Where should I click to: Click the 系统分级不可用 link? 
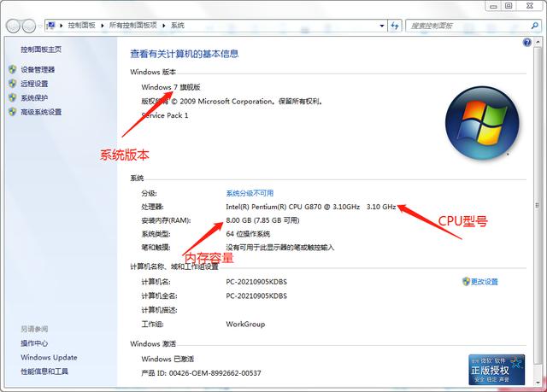(x=250, y=193)
